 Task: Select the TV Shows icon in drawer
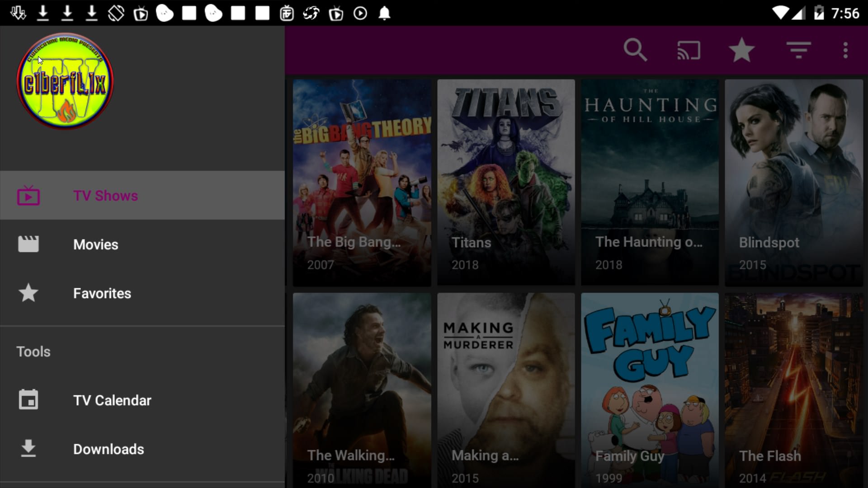[28, 196]
